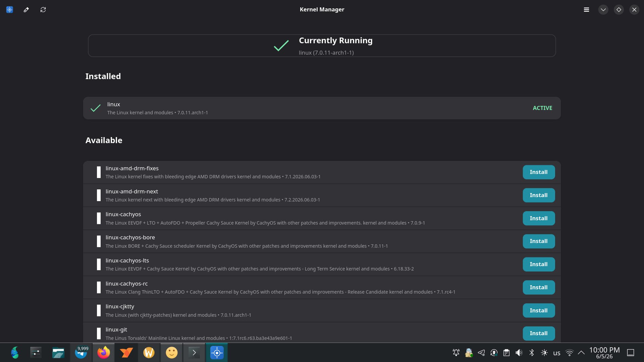Switch keyboard layout via us indicator
This screenshot has height=362, width=644.
coord(557,353)
